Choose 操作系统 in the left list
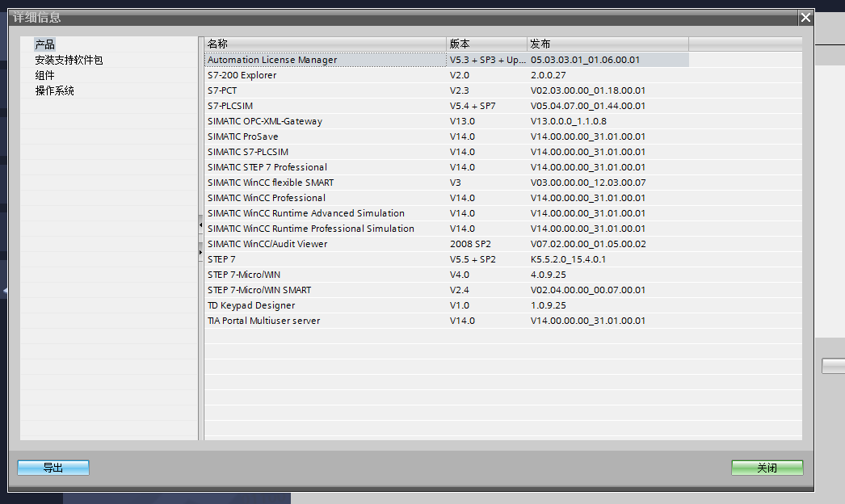 (54, 90)
